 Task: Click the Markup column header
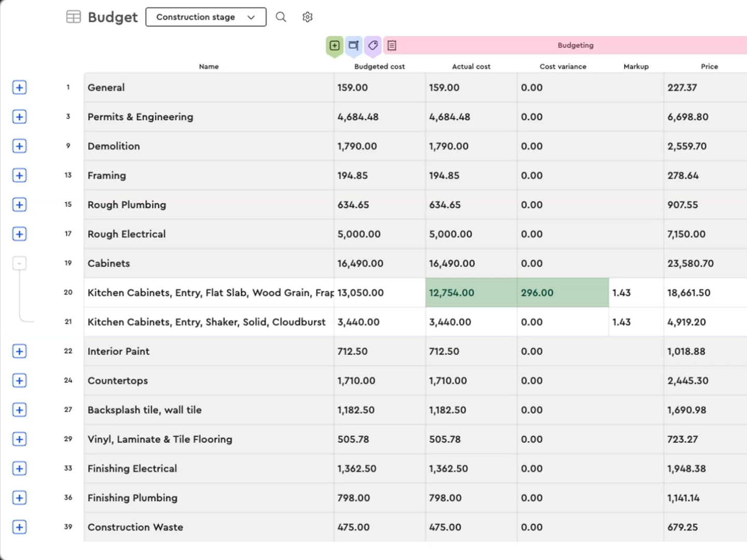coord(636,66)
